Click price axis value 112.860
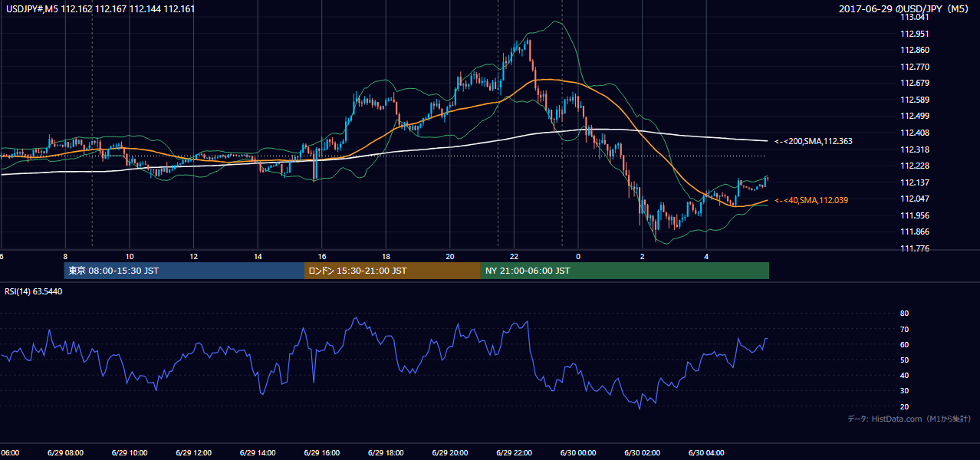 pos(916,50)
